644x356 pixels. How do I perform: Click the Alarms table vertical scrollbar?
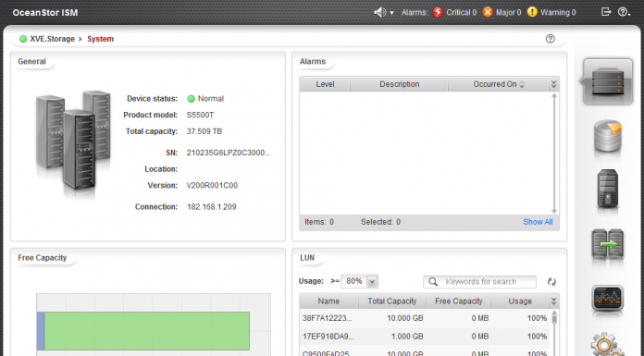click(554, 153)
